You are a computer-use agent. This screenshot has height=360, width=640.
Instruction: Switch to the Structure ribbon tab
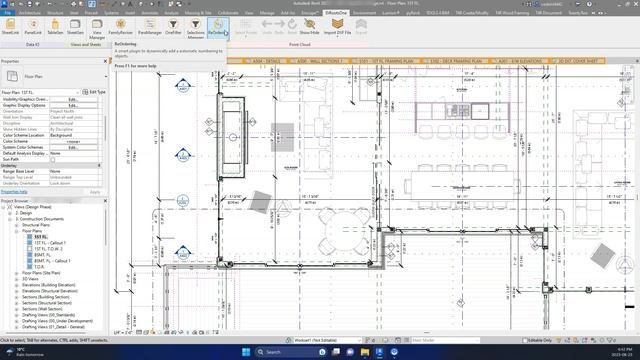[55, 13]
